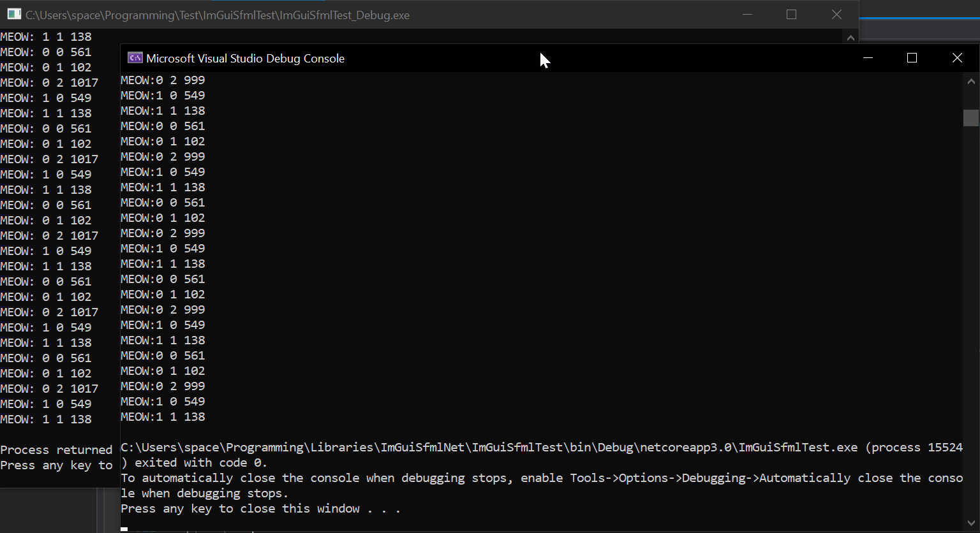The height and width of the screenshot is (533, 980).
Task: Close the ImGuiSfmlTest_Debug.exe console window
Action: coord(836,14)
